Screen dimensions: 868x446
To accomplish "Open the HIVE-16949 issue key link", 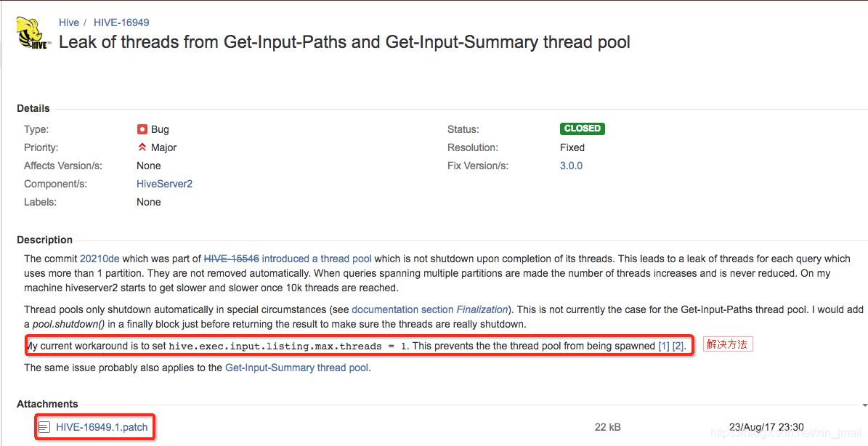I will click(x=121, y=23).
